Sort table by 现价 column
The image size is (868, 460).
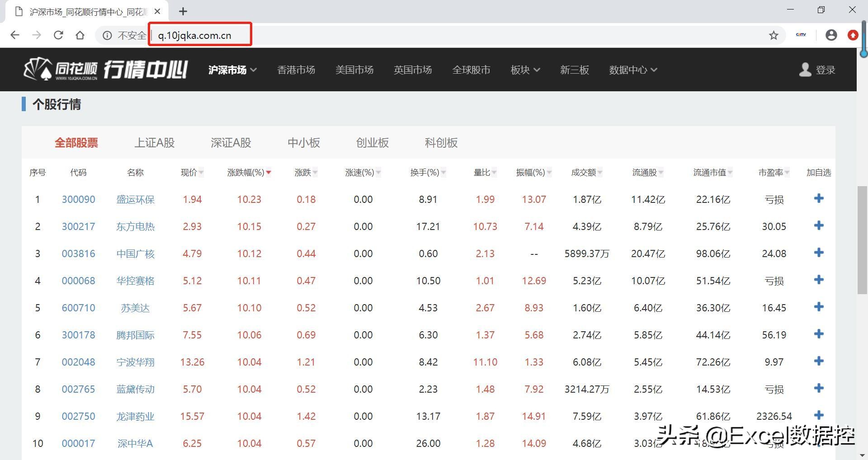pos(192,172)
